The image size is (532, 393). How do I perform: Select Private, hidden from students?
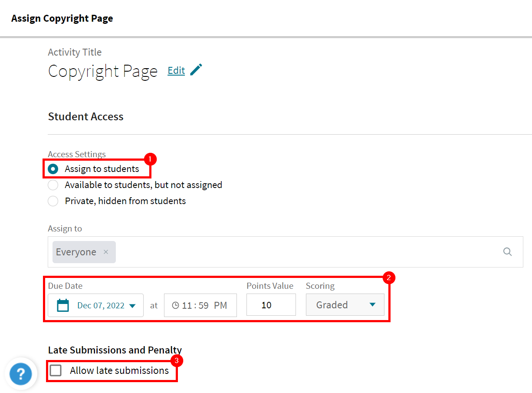point(53,201)
